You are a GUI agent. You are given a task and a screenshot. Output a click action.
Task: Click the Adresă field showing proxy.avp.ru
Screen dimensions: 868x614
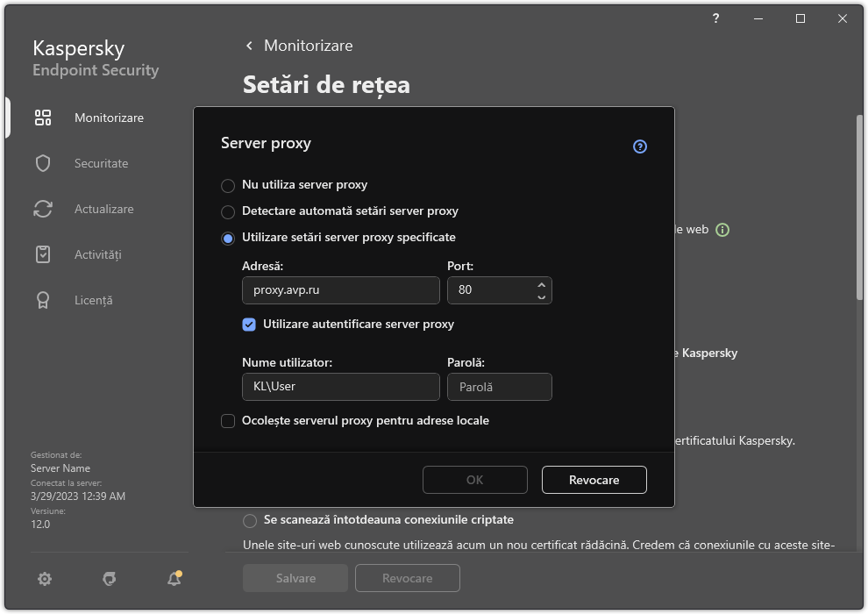[340, 290]
